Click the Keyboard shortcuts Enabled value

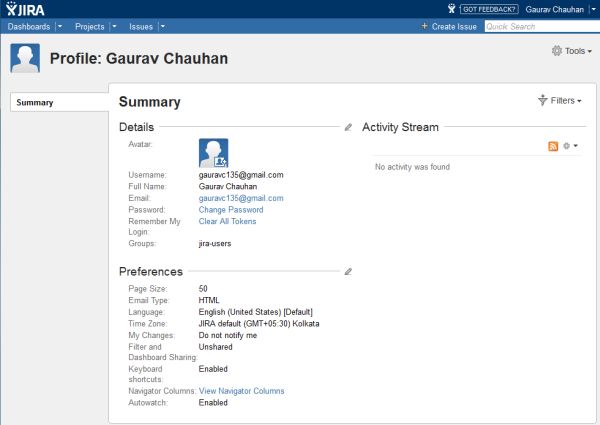tap(213, 369)
